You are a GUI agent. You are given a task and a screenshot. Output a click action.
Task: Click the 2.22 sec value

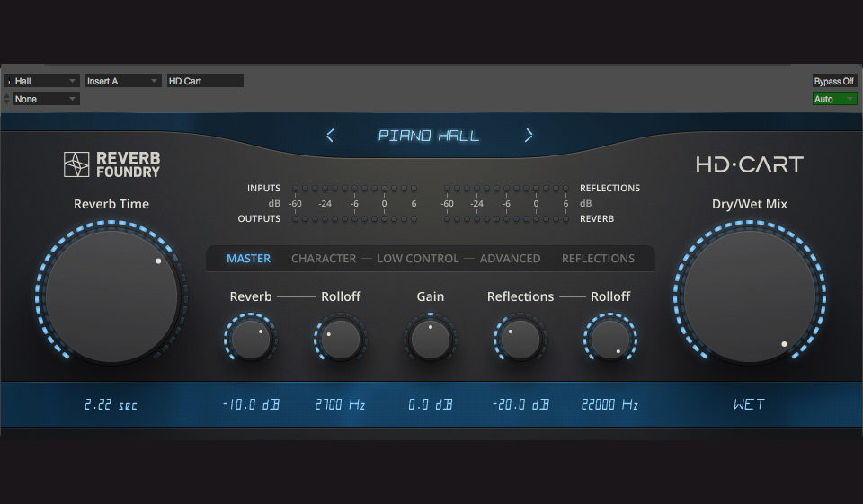pyautogui.click(x=111, y=405)
